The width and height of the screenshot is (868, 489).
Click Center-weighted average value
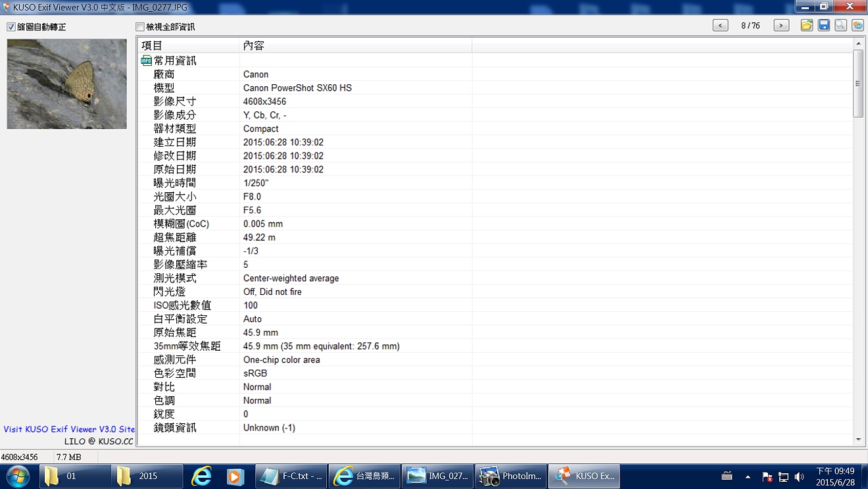(x=291, y=278)
